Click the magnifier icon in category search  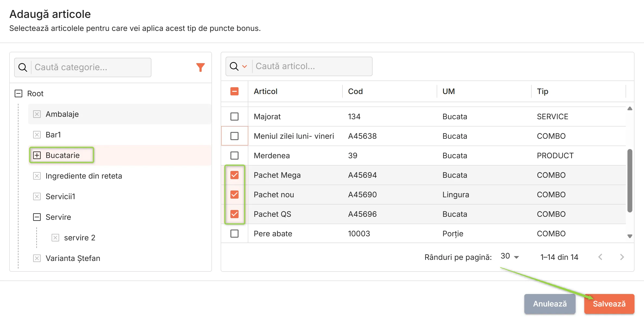[x=23, y=67]
